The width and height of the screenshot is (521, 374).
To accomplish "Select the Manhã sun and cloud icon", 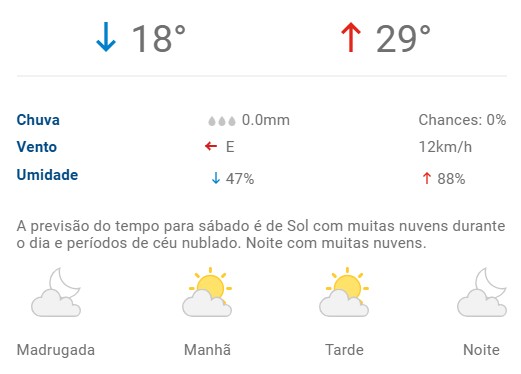I will click(x=207, y=292).
